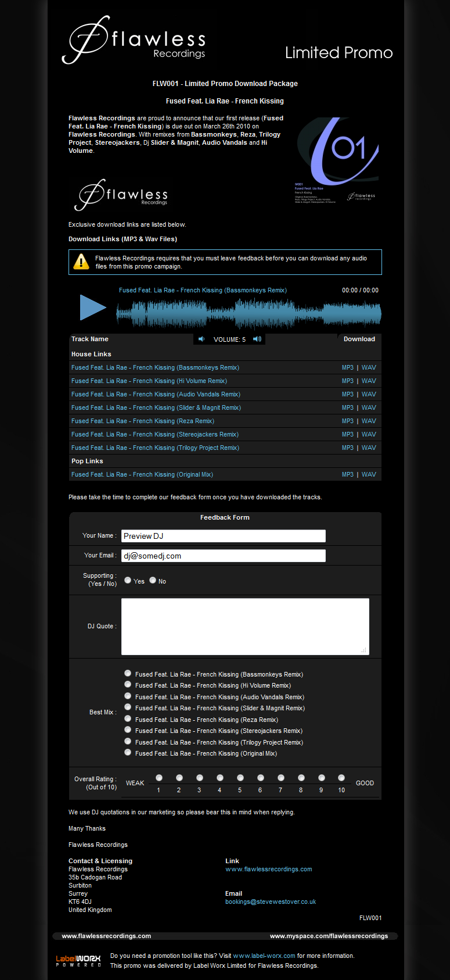Choose Trilogy Project Remix as Best Mix
The image size is (450, 980).
tap(128, 741)
